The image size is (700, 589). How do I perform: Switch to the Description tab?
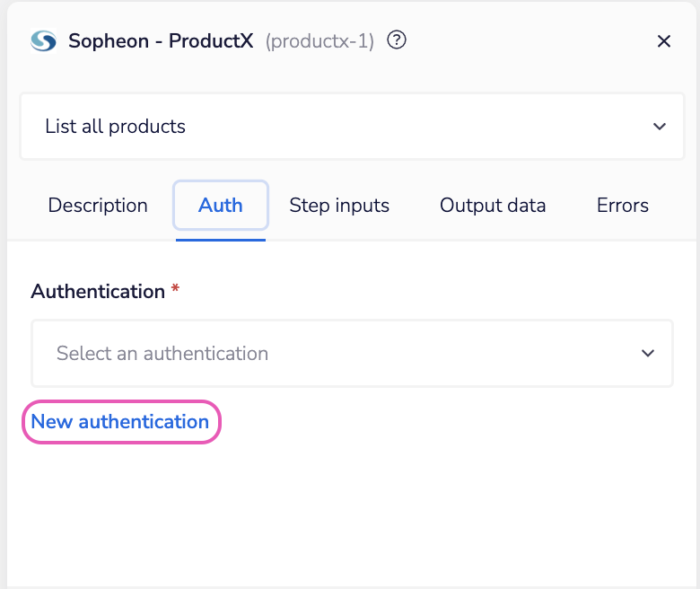click(x=98, y=206)
